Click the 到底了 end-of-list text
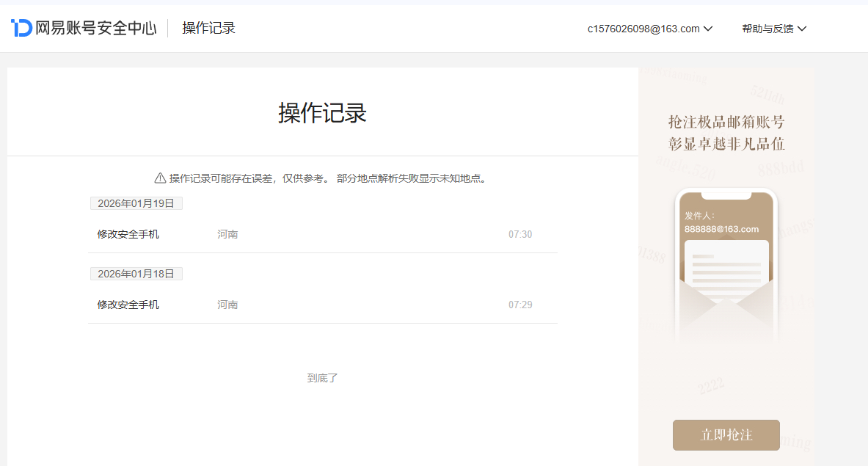The width and height of the screenshot is (868, 466). pos(323,378)
